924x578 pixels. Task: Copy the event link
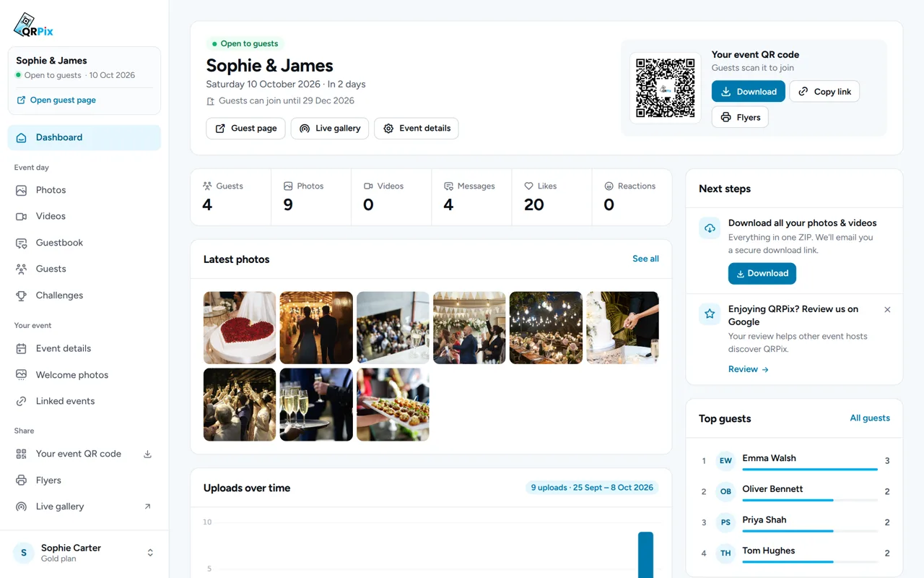click(824, 92)
